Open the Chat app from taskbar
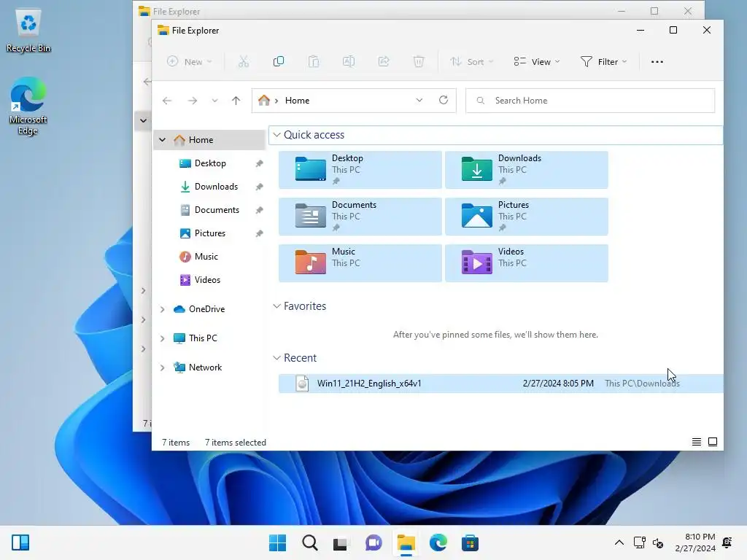 point(373,542)
